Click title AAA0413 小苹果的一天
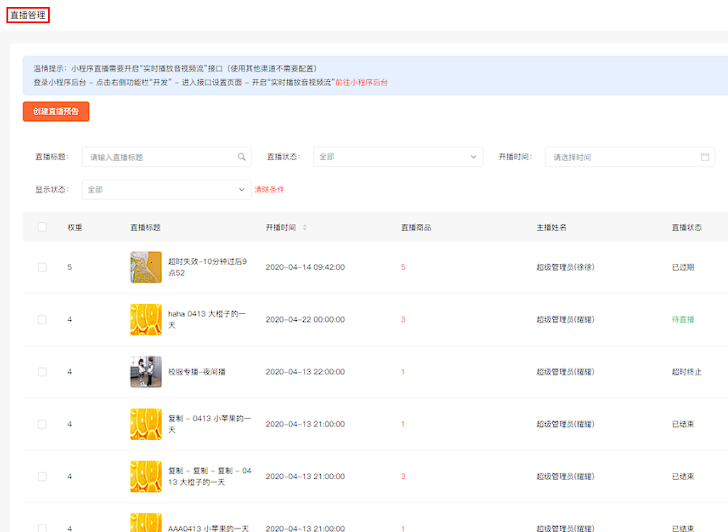This screenshot has height=532, width=728. coord(208,528)
